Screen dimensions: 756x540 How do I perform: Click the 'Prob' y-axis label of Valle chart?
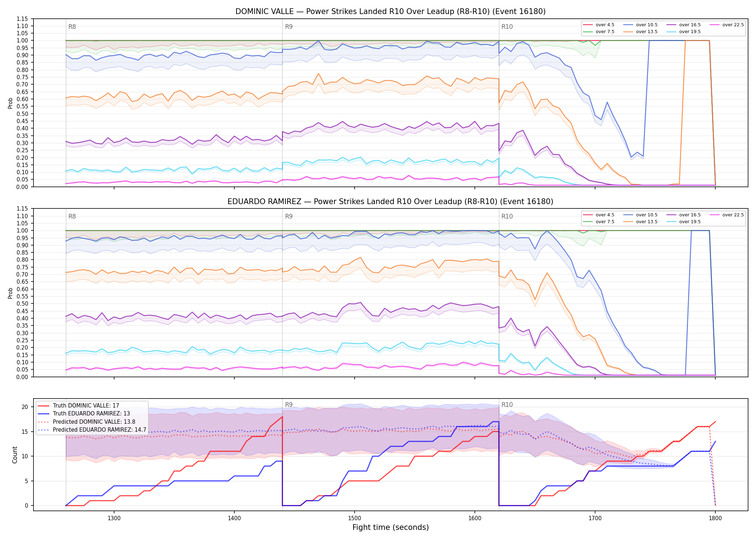(10, 103)
